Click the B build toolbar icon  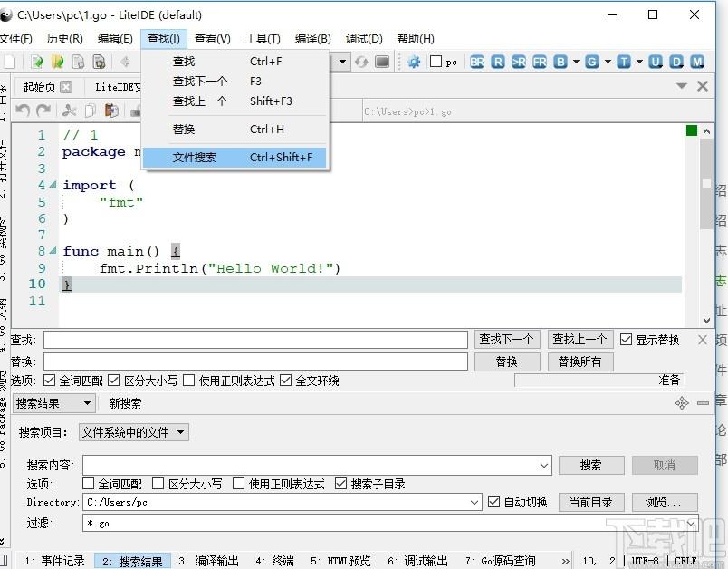(560, 62)
